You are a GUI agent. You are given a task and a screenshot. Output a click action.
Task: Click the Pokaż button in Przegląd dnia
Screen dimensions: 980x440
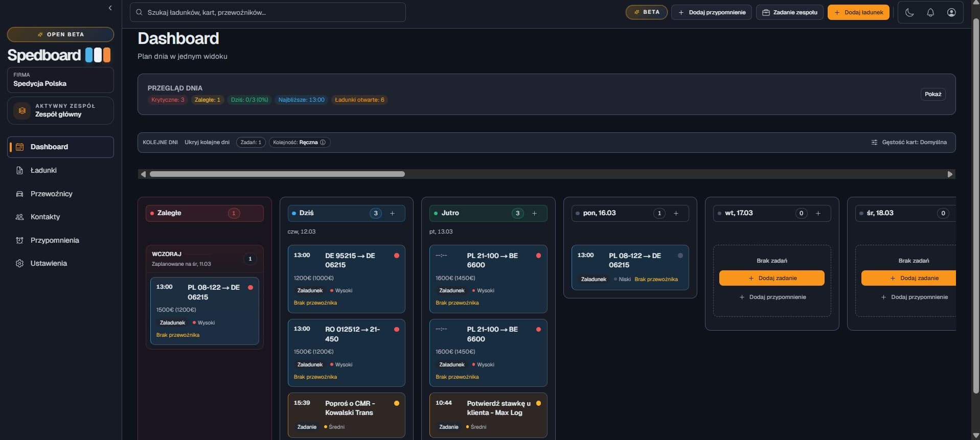click(933, 94)
